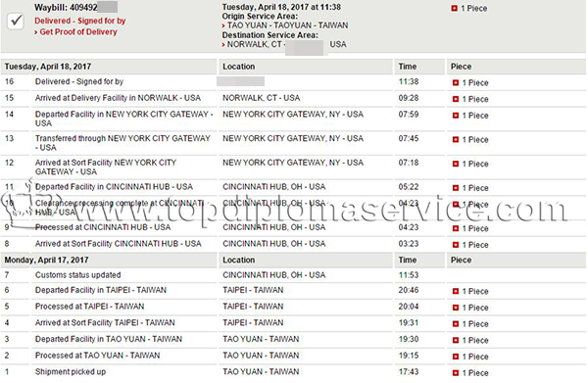Screen dimensions: 588x383
Task: Click time 05:22 in Departed Cincinnati row
Action: click(x=409, y=187)
